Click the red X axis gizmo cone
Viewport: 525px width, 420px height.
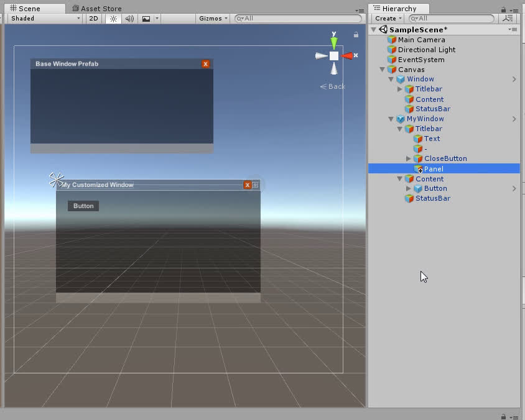346,56
